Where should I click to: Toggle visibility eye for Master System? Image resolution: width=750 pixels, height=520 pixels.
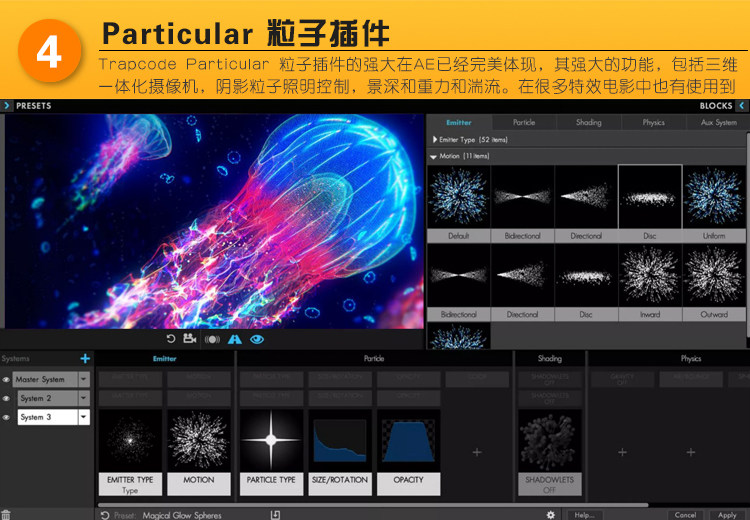click(6, 380)
